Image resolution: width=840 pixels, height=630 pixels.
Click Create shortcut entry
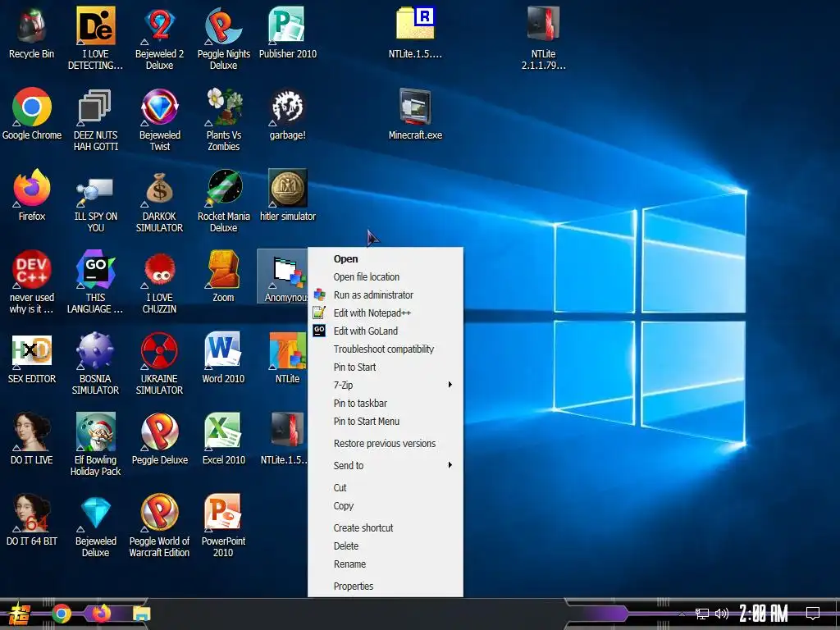386,528
